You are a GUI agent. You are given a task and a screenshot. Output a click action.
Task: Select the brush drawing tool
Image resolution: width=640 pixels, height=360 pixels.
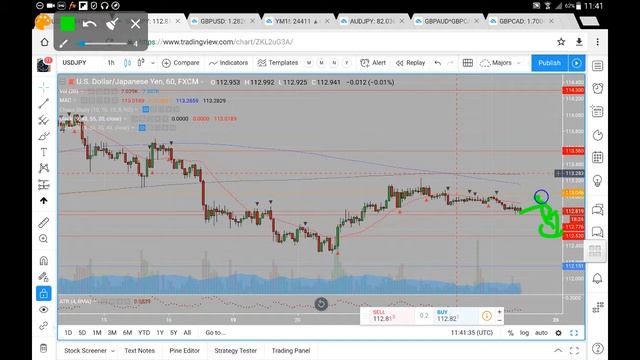44,136
